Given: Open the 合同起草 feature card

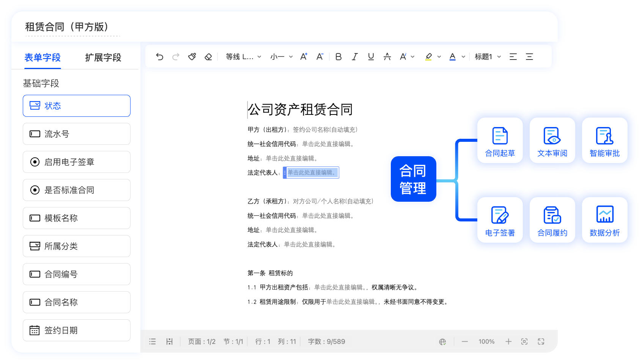Looking at the screenshot, I should [500, 141].
